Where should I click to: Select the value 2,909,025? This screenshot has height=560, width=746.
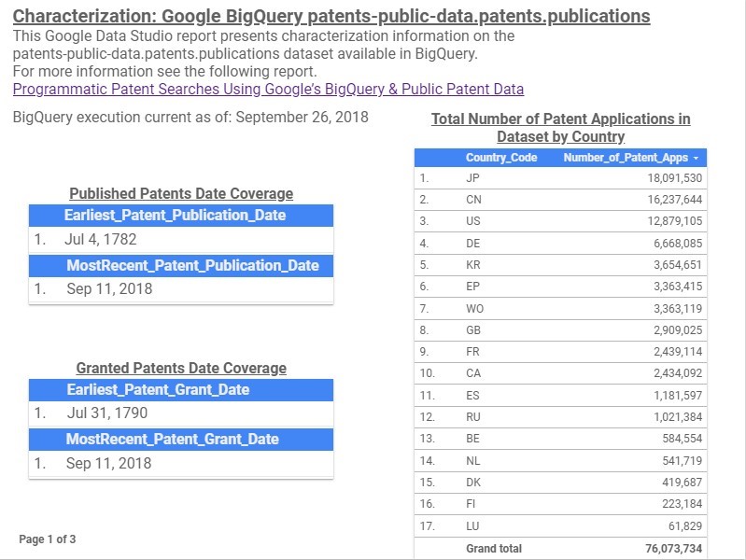[678, 329]
